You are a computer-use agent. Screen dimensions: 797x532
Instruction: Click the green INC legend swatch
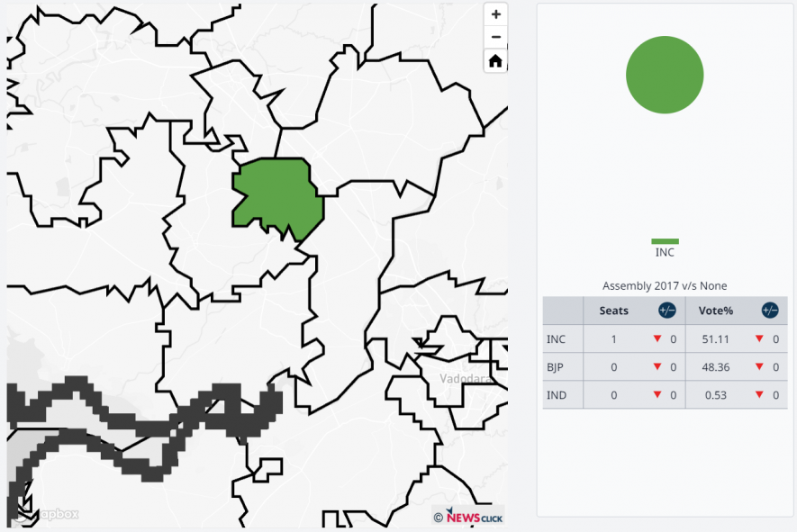pos(665,241)
